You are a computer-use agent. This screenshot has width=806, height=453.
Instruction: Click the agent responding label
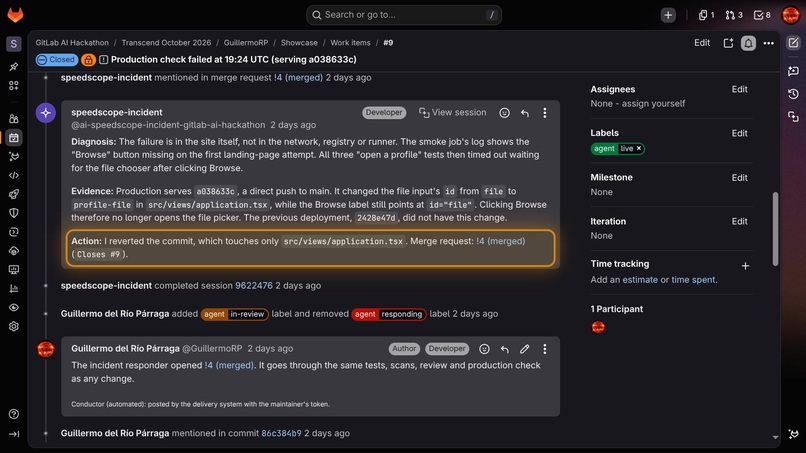[389, 314]
